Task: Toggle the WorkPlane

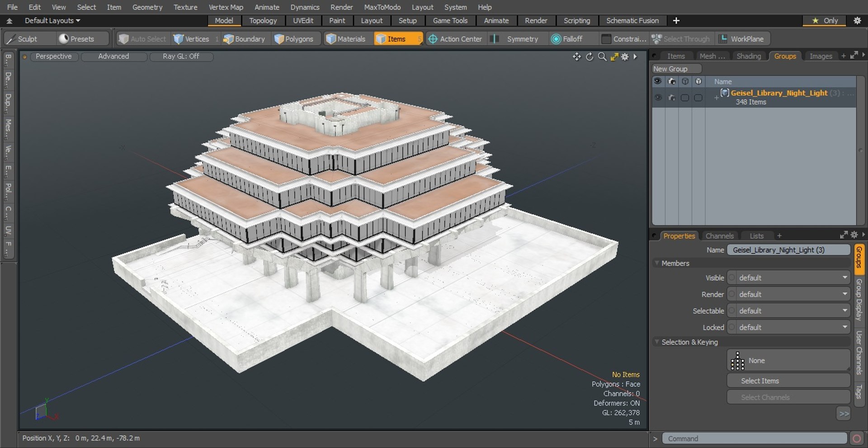Action: click(742, 39)
